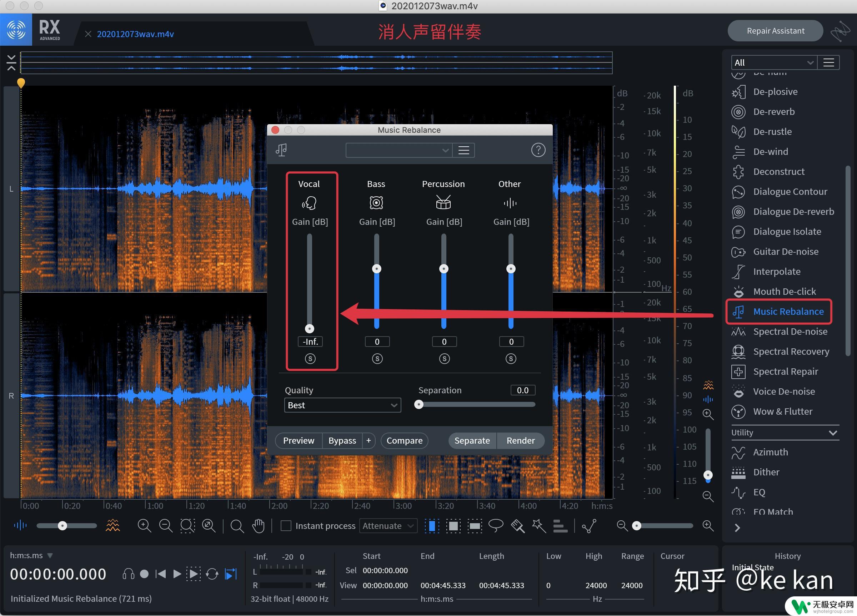Toggle follow playhead button

(231, 574)
